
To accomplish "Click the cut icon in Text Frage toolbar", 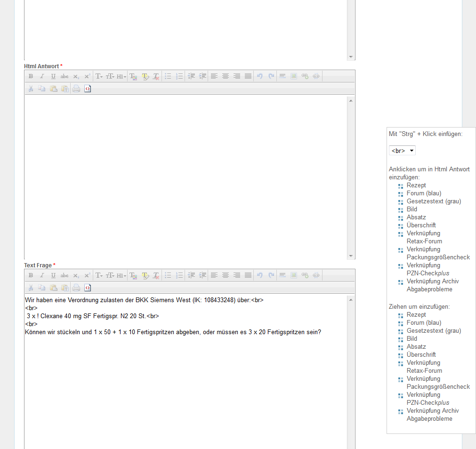I will [31, 288].
